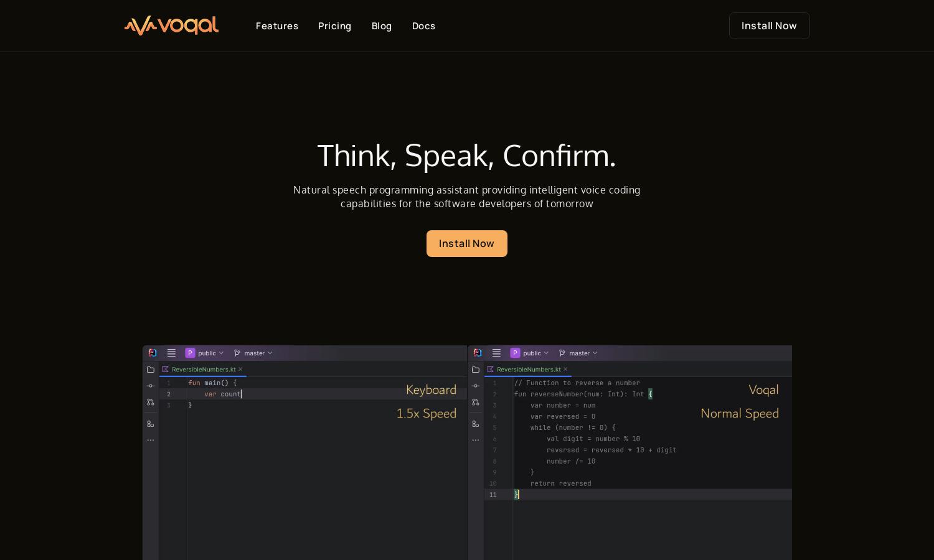The image size is (934, 560).
Task: Click line number 2 in Keyboard pane gutter
Action: pyautogui.click(x=168, y=394)
